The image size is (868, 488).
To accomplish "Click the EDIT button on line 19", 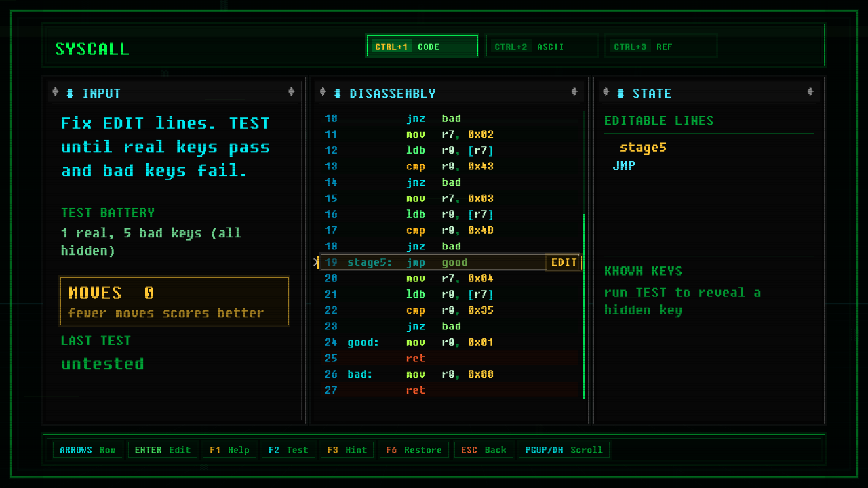I will [x=564, y=262].
